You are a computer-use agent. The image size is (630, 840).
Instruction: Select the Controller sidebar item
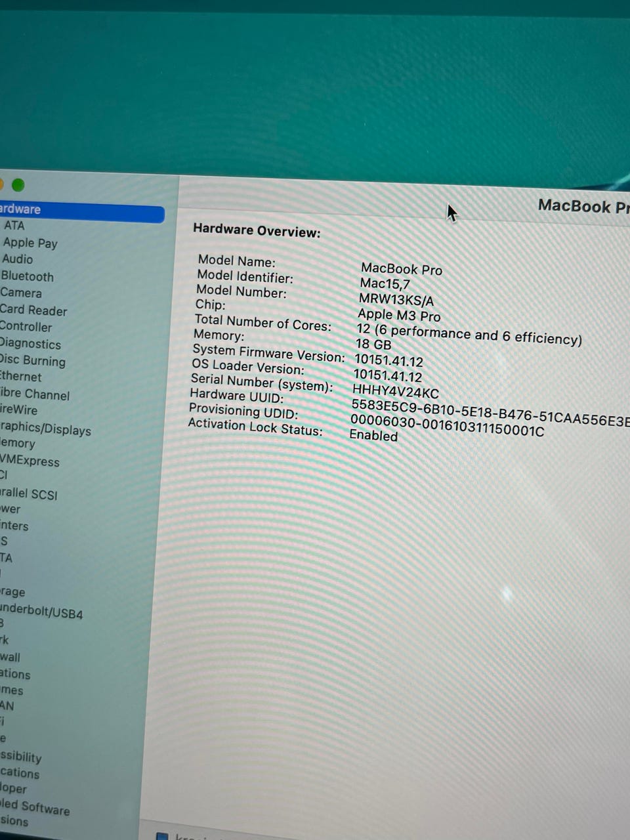(x=26, y=326)
